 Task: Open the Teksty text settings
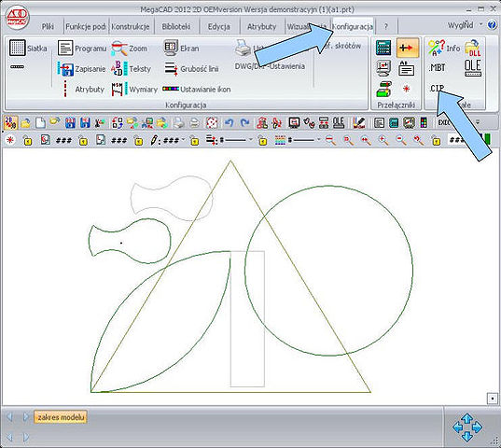(131, 69)
